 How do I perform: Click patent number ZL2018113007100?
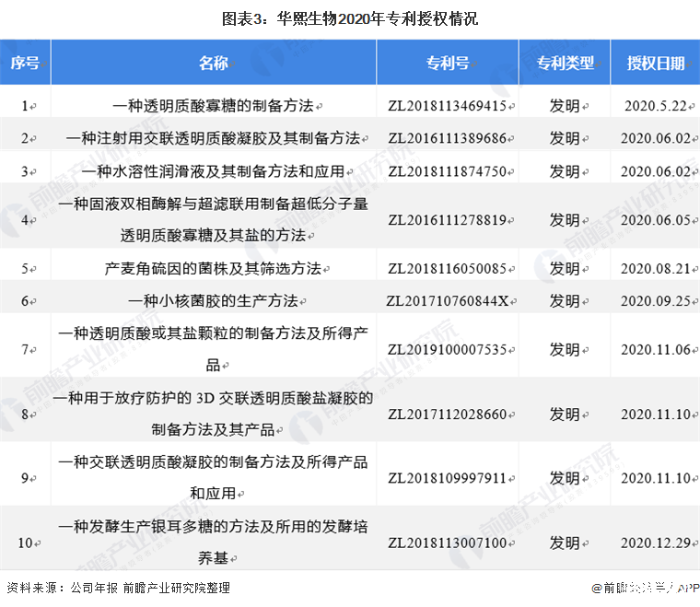448,543
